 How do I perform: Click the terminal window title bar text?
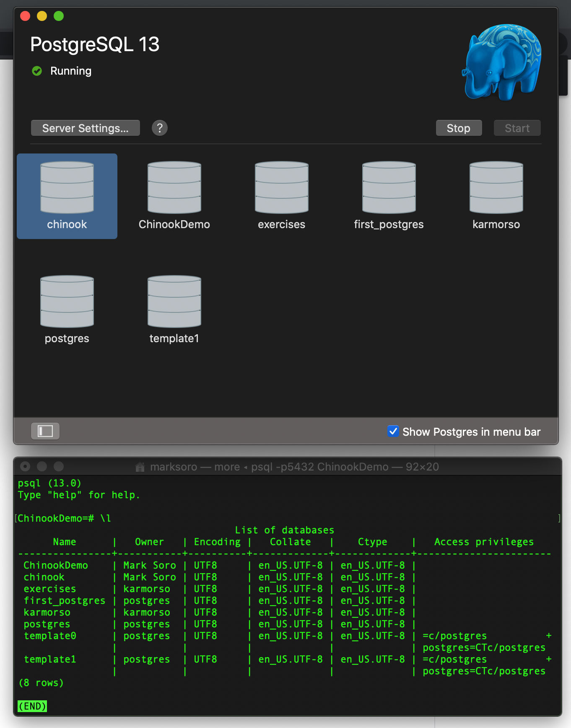point(294,467)
